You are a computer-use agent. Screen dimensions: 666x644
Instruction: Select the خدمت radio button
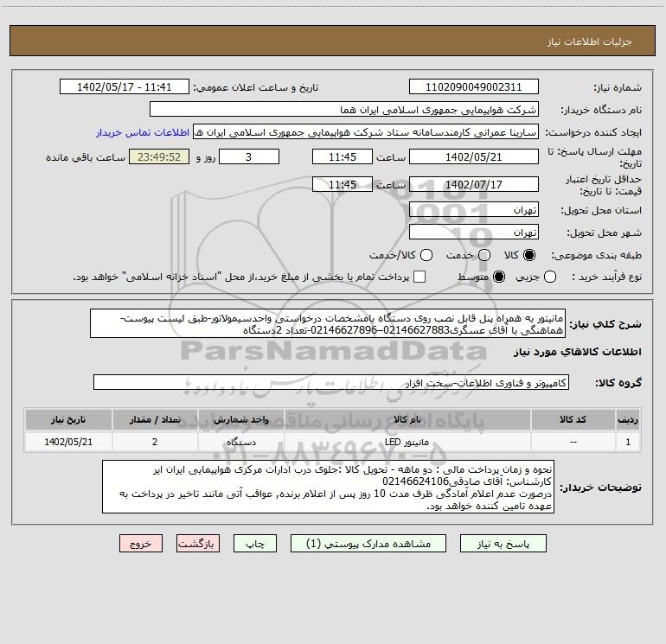tap(484, 255)
